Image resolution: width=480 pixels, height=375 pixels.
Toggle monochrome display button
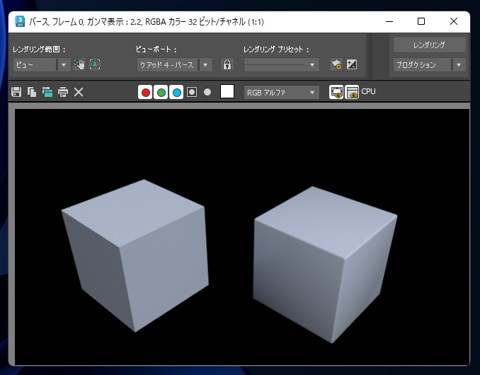coord(207,92)
